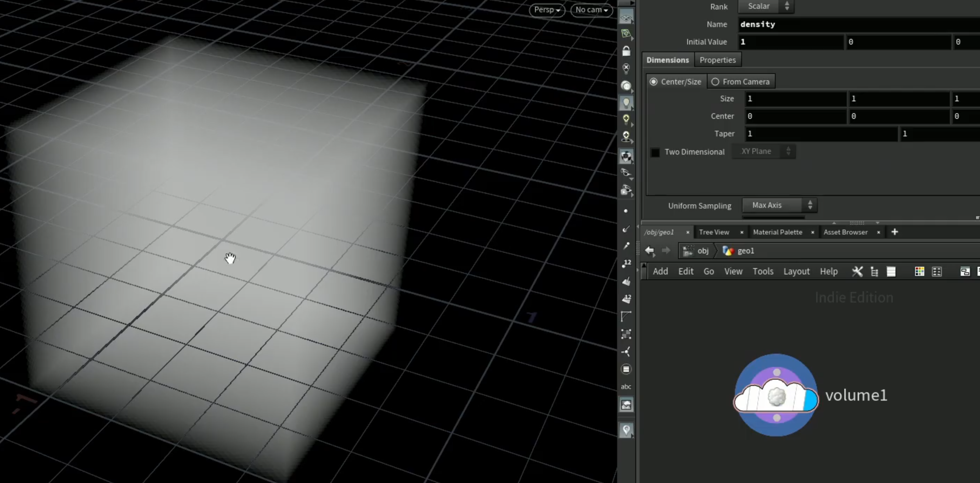Open the Rank Scalar dropdown
980x483 pixels.
coord(766,6)
